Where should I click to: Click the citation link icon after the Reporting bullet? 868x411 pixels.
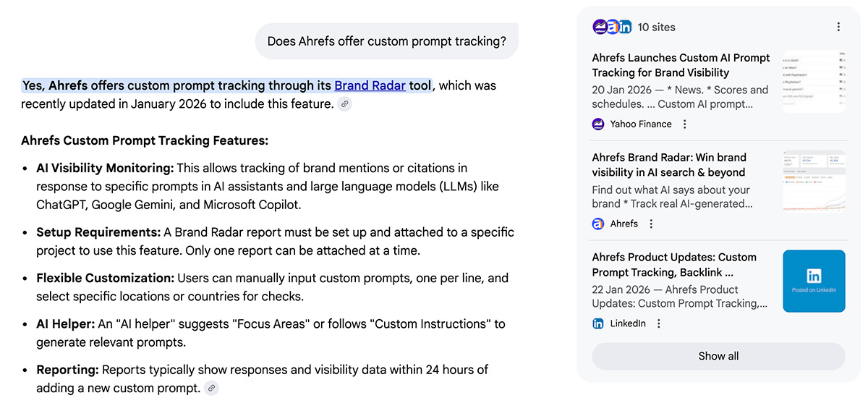point(211,389)
